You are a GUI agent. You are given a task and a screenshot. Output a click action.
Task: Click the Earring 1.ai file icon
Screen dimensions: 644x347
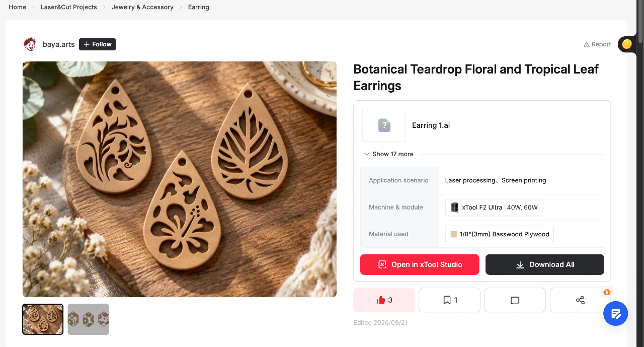coord(384,125)
